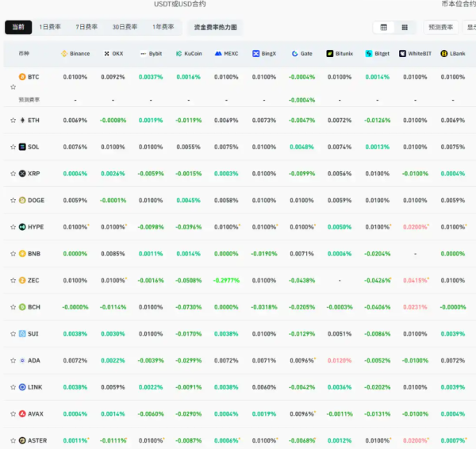Open the HYPE coin link
The width and height of the screenshot is (476, 449).
(36, 227)
